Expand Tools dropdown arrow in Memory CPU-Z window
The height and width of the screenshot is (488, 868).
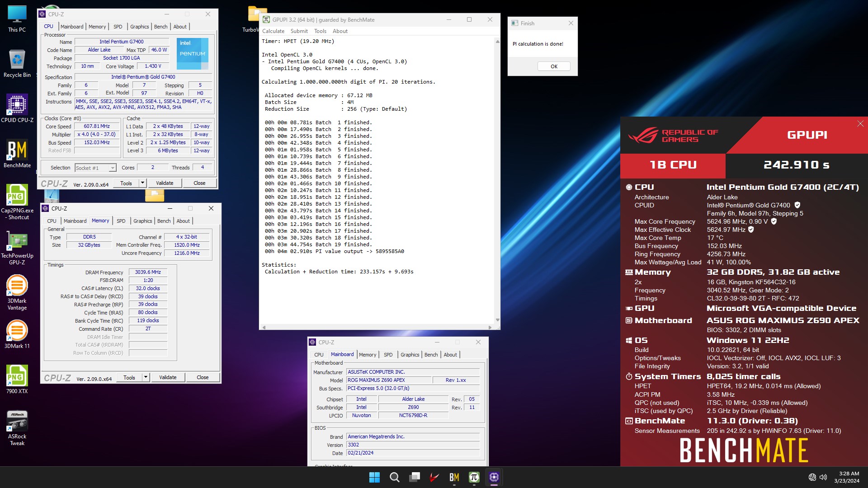pos(146,377)
